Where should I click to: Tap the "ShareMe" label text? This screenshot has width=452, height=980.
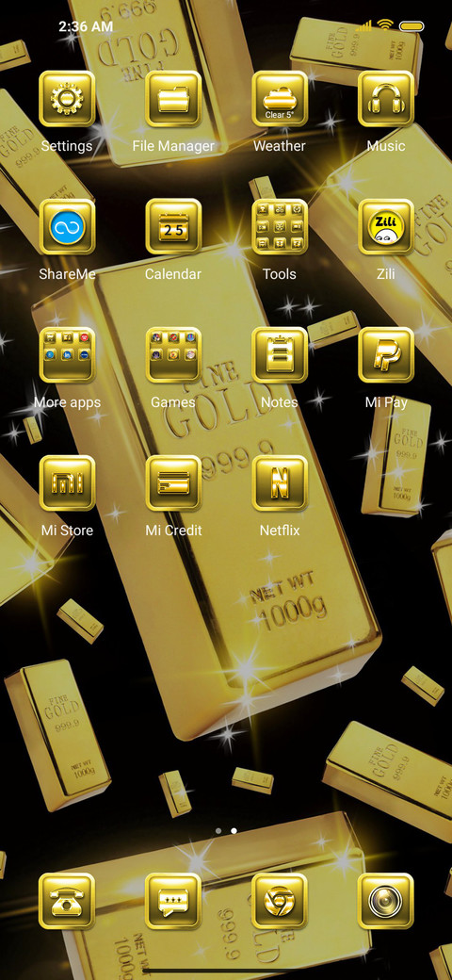point(67,274)
